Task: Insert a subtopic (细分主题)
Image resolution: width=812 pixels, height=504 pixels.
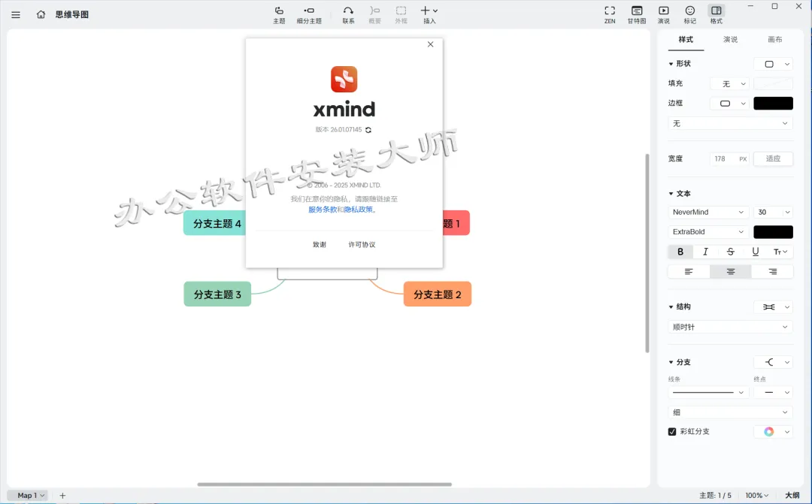Action: tap(309, 15)
